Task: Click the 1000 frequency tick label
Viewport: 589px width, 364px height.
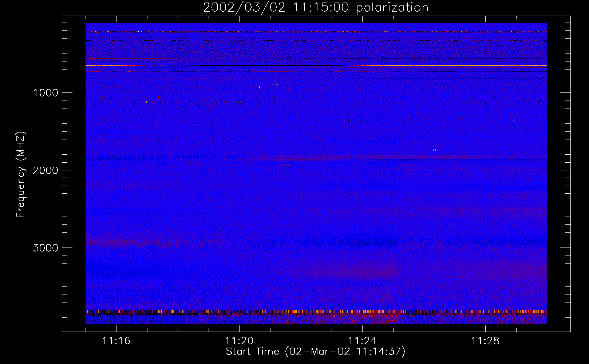Action: coord(46,93)
